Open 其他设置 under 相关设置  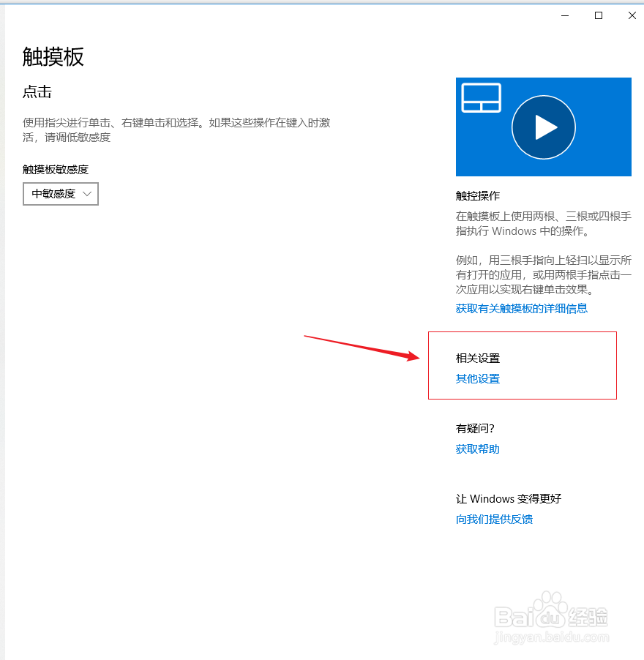coord(477,378)
